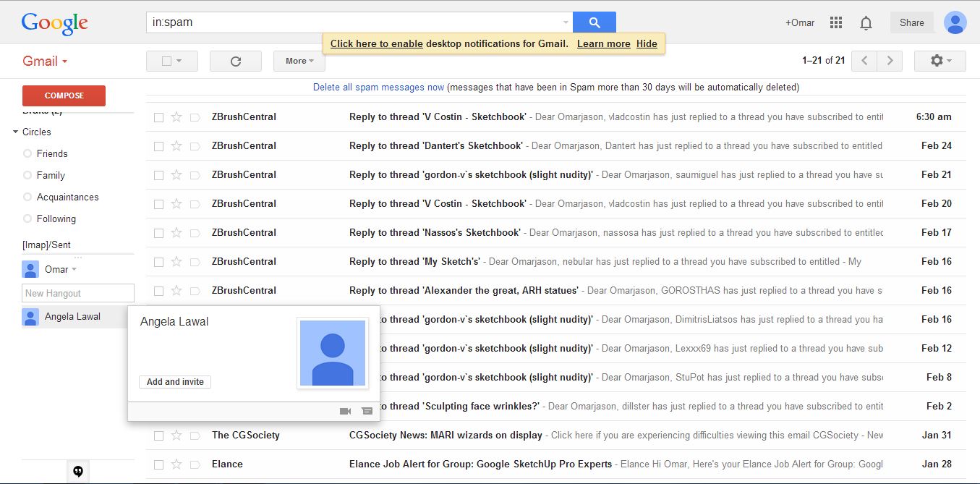Open the Google apps grid
The image size is (980, 484).
836,22
